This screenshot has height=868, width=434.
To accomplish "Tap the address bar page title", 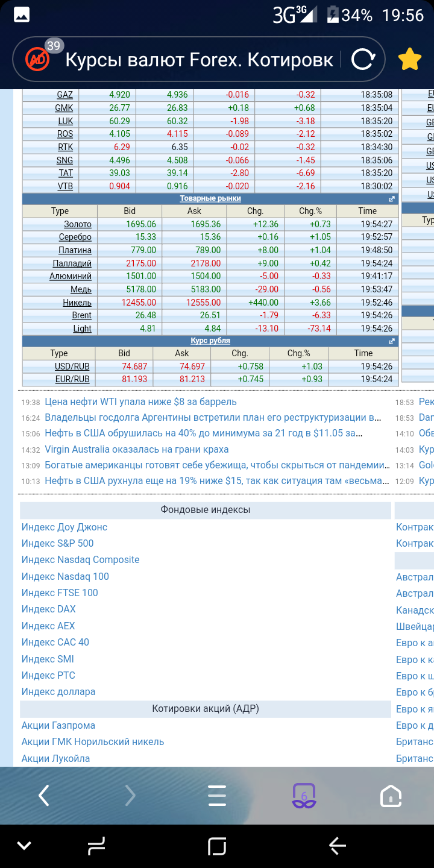I will pos(199,60).
